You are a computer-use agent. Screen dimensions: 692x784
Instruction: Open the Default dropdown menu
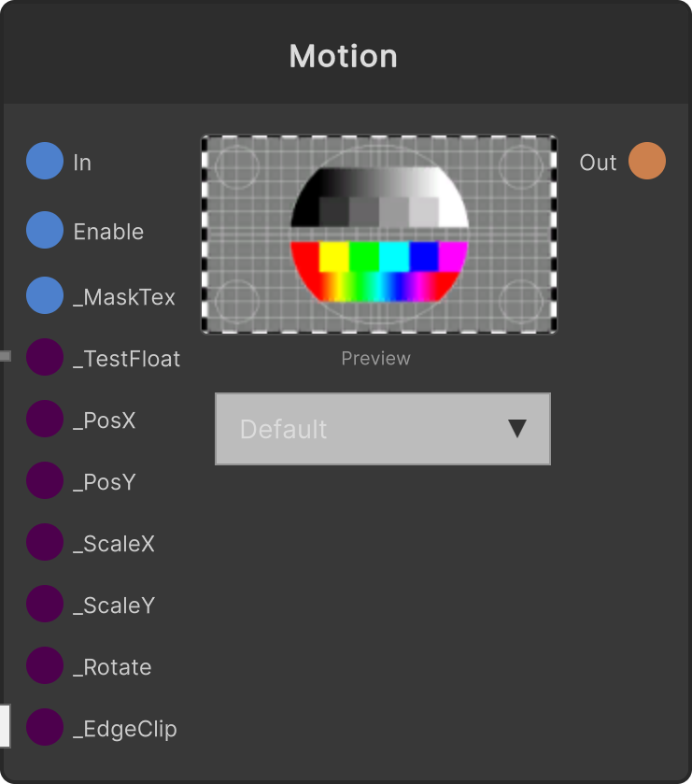(383, 429)
